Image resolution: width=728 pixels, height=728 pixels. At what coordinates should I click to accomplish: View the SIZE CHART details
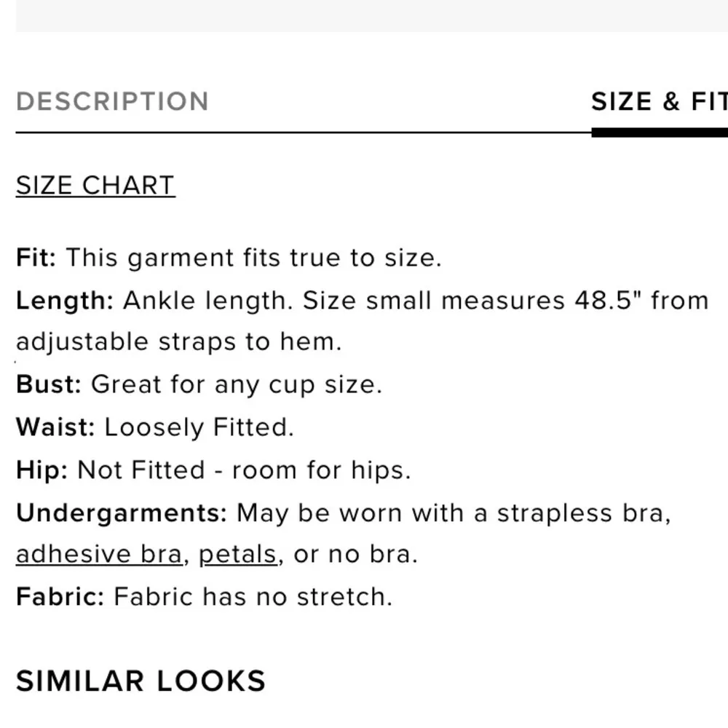pyautogui.click(x=95, y=185)
